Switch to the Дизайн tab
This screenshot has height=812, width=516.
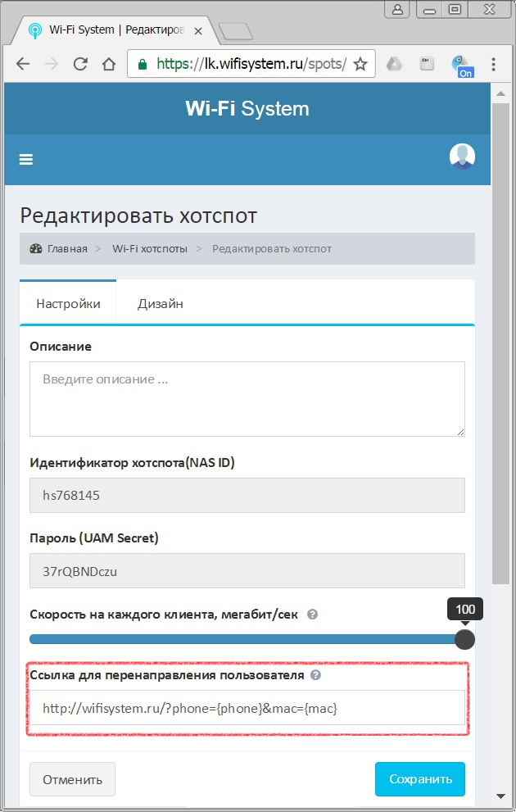tap(160, 303)
